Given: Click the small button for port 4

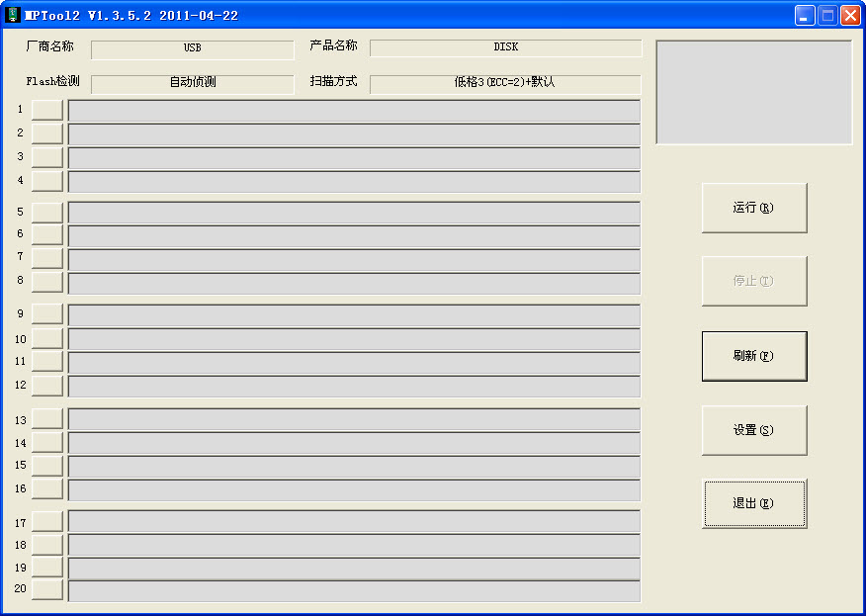Looking at the screenshot, I should pos(46,181).
